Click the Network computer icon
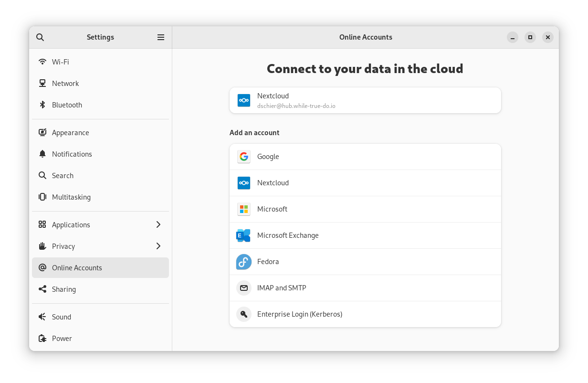This screenshot has height=383, width=588. [x=42, y=83]
